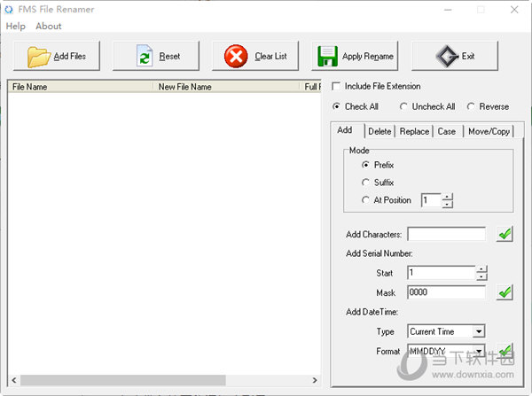Click the red Clear List icon

click(x=236, y=56)
